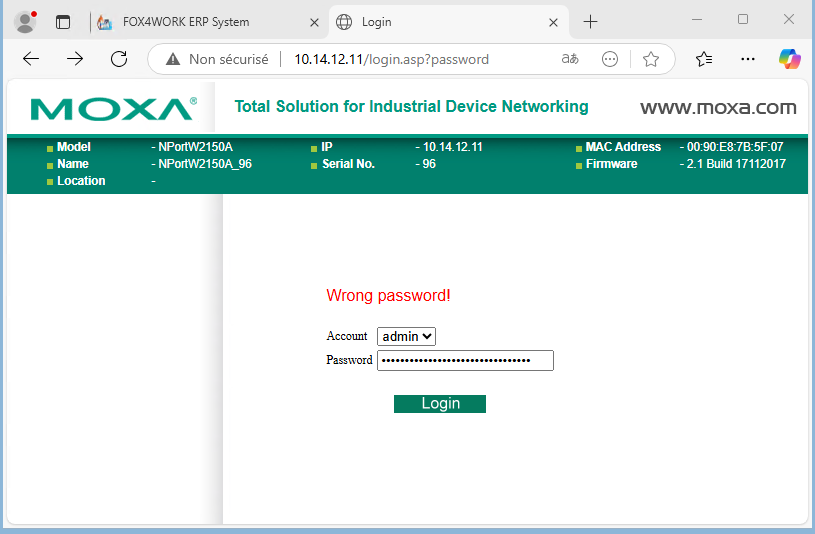Click the URL text in address bar

[x=391, y=59]
